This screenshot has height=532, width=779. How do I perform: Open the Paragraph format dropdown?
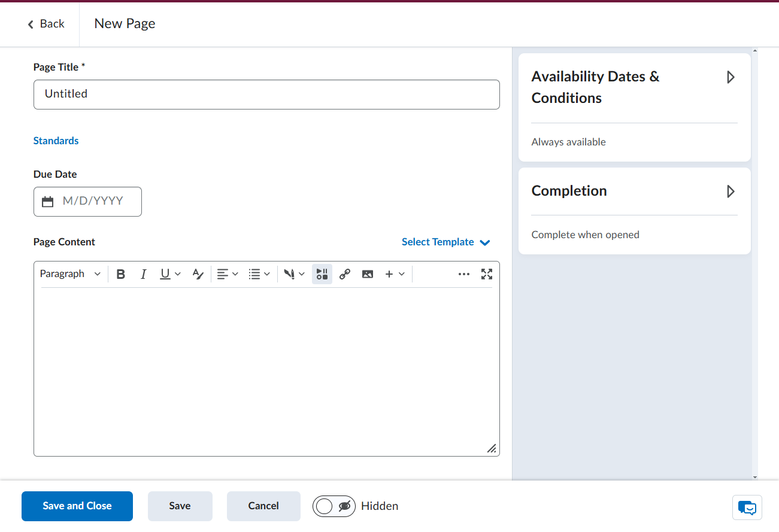coord(71,274)
